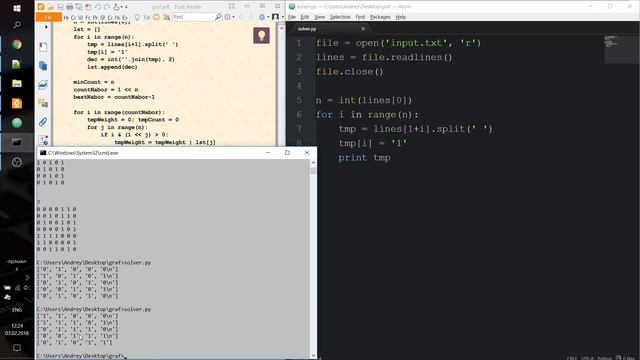640x360 pixels.
Task: Open the Edit menu in Atom
Action: [305, 17]
